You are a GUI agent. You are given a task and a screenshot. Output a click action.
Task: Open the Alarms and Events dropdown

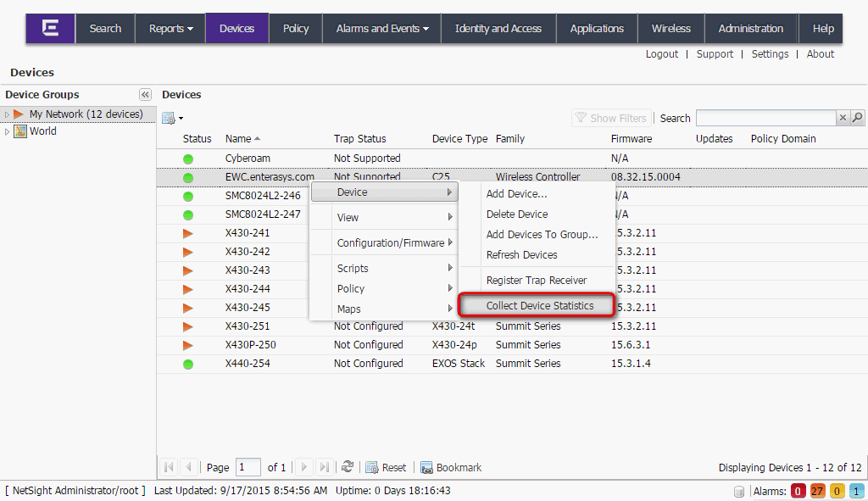pyautogui.click(x=382, y=28)
